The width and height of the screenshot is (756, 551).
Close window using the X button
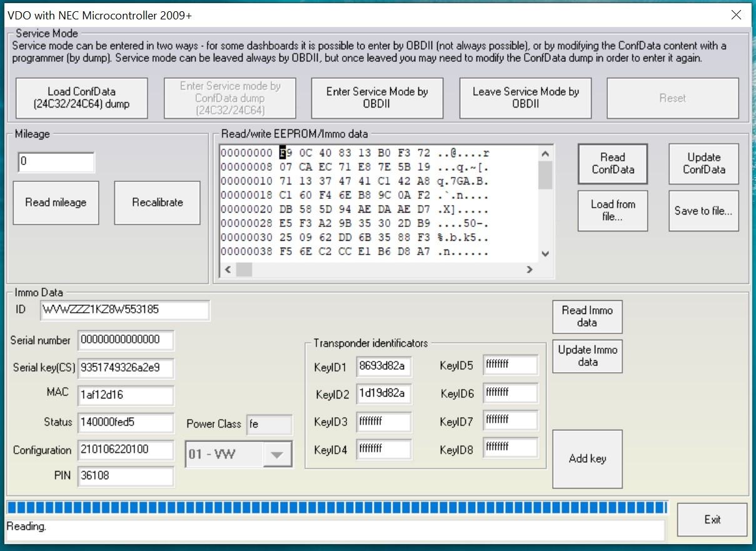pyautogui.click(x=736, y=15)
